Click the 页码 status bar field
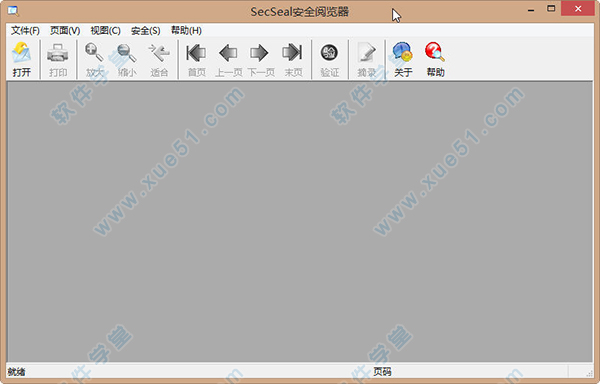This screenshot has height=384, width=600. coord(382,371)
